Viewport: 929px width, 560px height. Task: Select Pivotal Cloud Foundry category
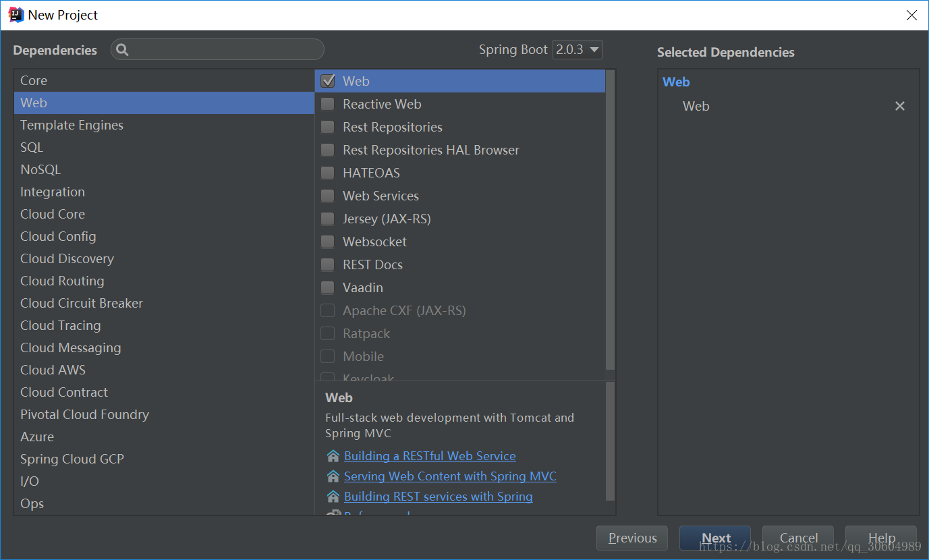click(164, 414)
